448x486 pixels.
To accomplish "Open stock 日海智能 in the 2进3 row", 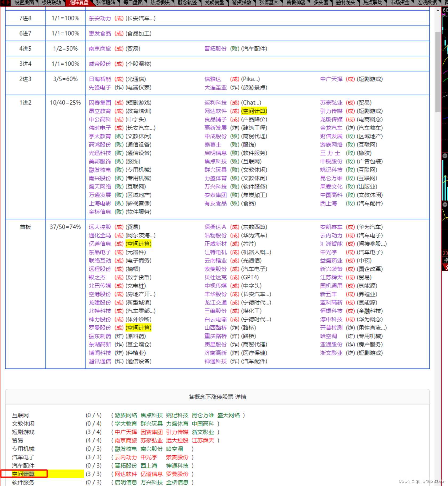I will (x=100, y=79).
